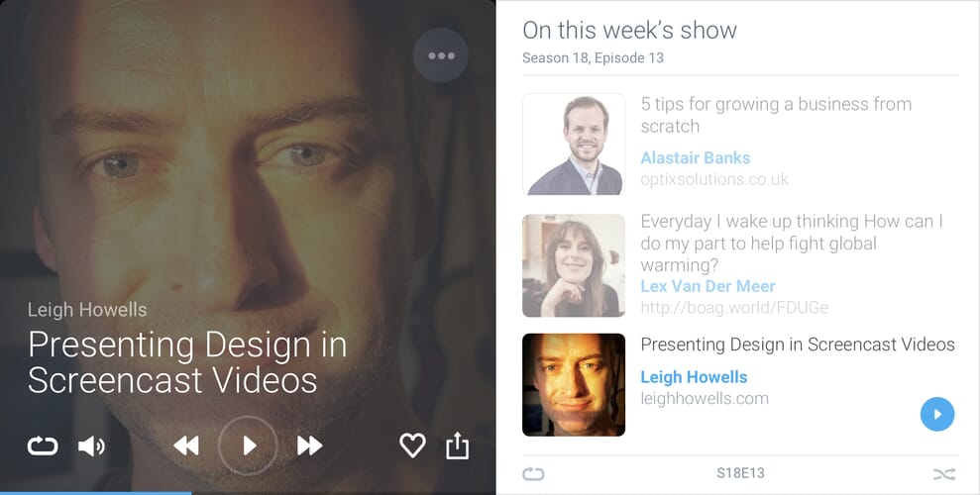Image resolution: width=980 pixels, height=495 pixels.
Task: Rewind using the double-arrow back button
Action: [x=186, y=445]
